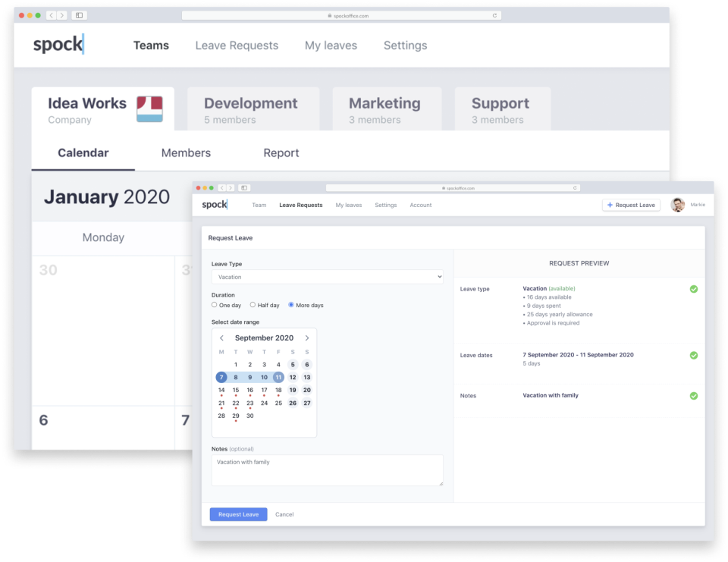Select September 19 in date picker
This screenshot has height=562, width=728.
[293, 390]
